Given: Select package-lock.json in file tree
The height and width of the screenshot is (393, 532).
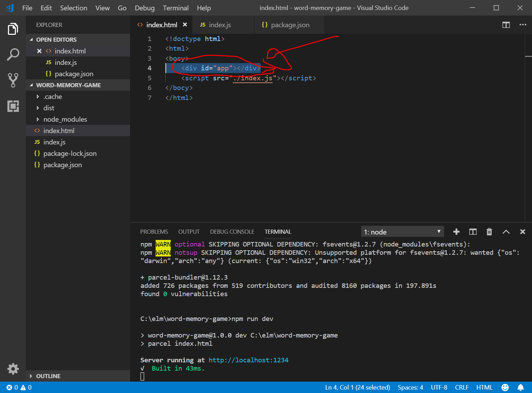Looking at the screenshot, I should pyautogui.click(x=78, y=153).
